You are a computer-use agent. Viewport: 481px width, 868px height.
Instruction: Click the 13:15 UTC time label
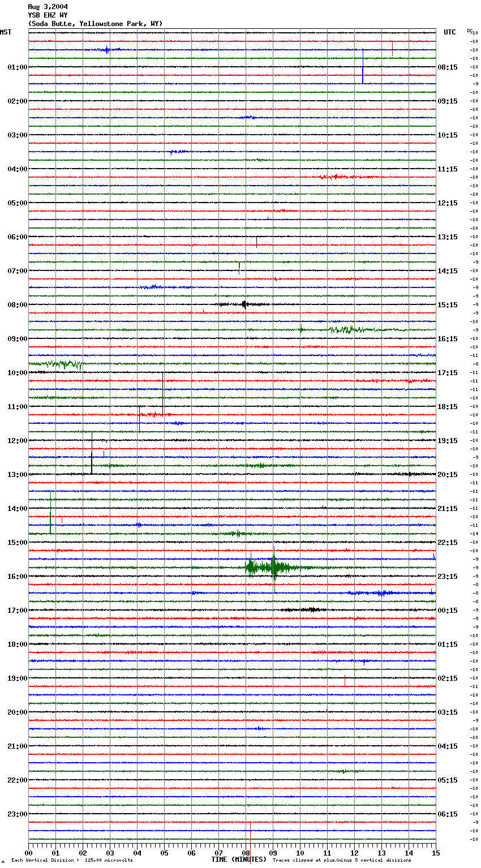(x=448, y=237)
